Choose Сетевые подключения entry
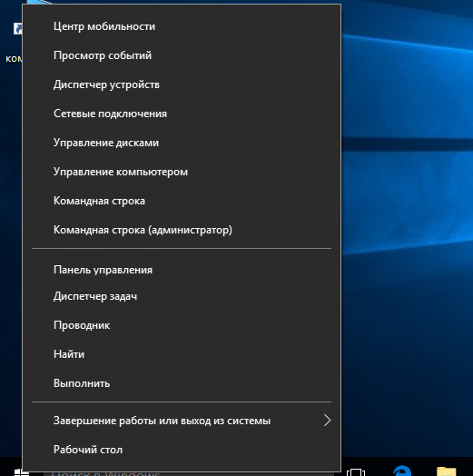Viewport: 473px width, 476px height. [x=182, y=114]
